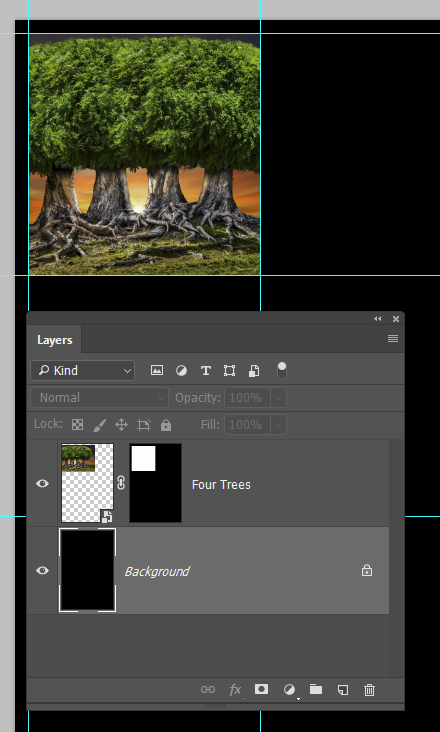Filter for shape layers icon
440x732 pixels.
[229, 371]
